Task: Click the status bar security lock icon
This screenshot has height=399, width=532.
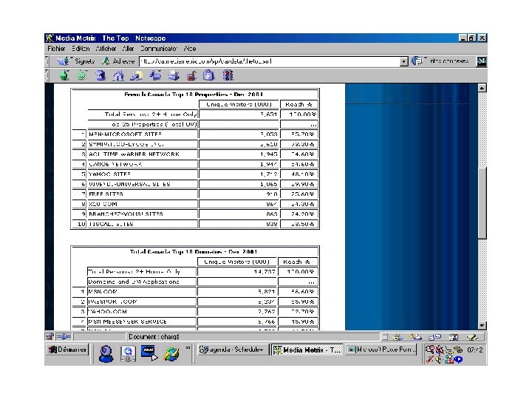Action: pos(50,337)
